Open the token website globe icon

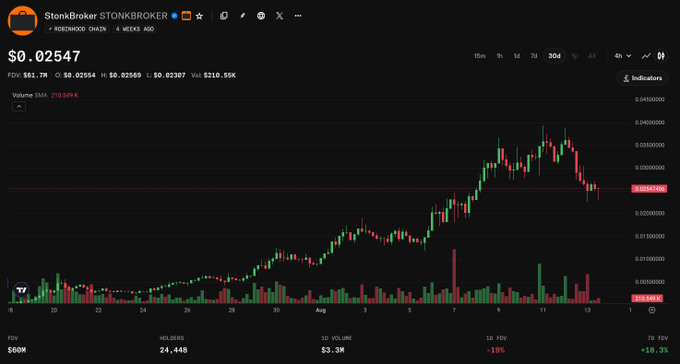[261, 16]
